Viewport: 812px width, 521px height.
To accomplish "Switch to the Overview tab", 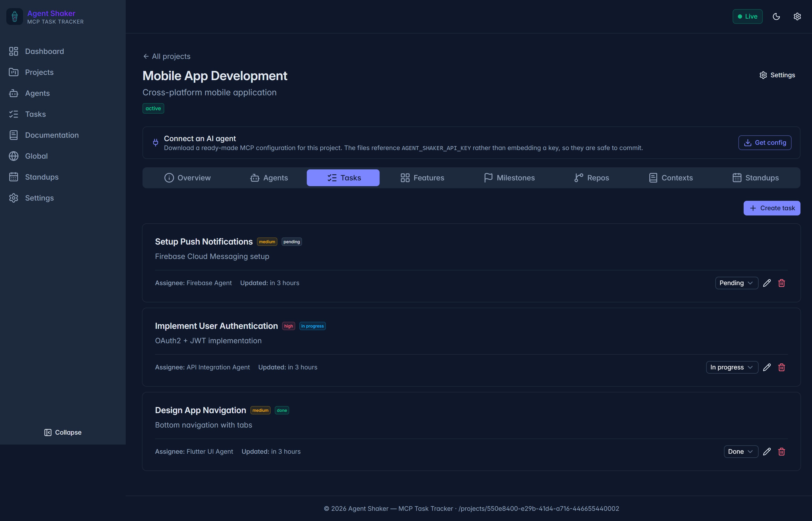I will click(188, 178).
